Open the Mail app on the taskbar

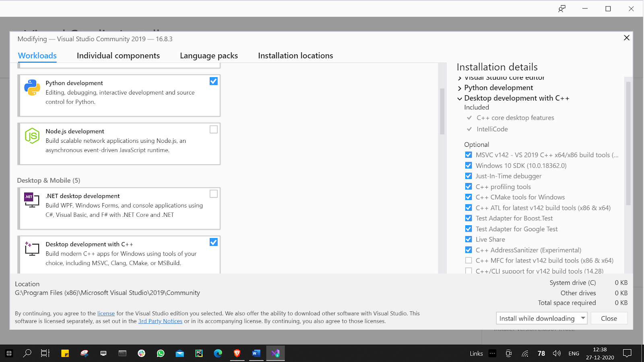click(x=180, y=353)
